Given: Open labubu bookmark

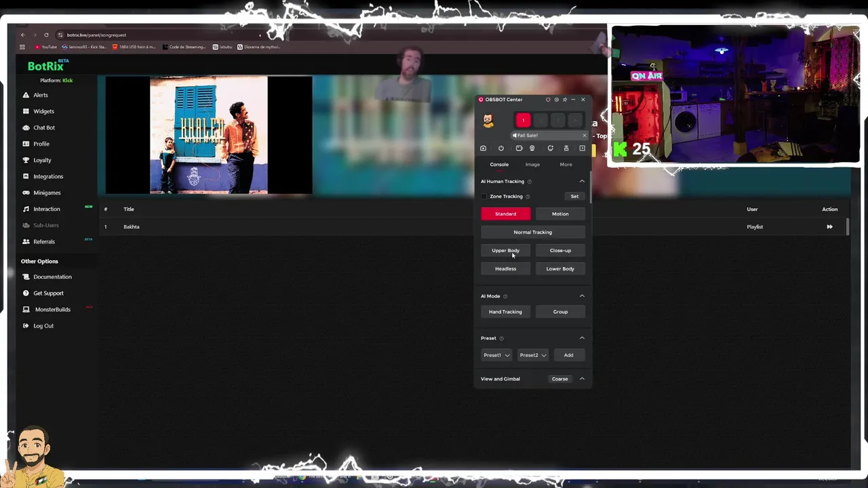Looking at the screenshot, I should (224, 47).
